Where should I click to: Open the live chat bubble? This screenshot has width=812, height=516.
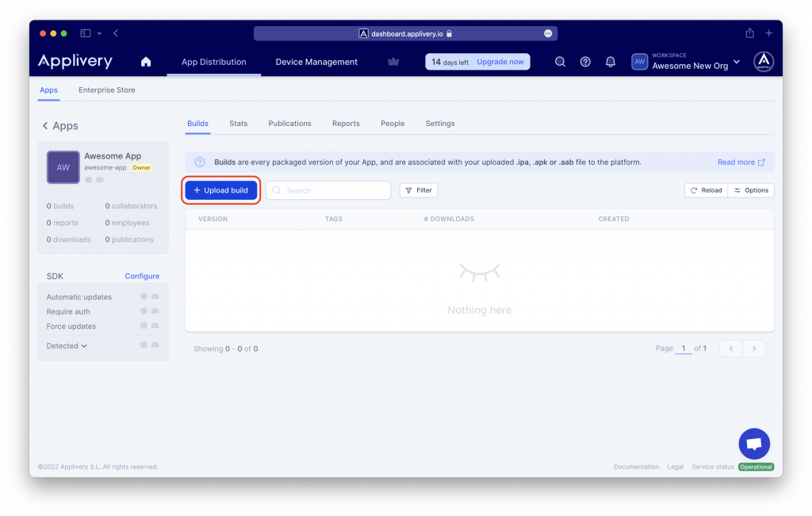(x=754, y=444)
